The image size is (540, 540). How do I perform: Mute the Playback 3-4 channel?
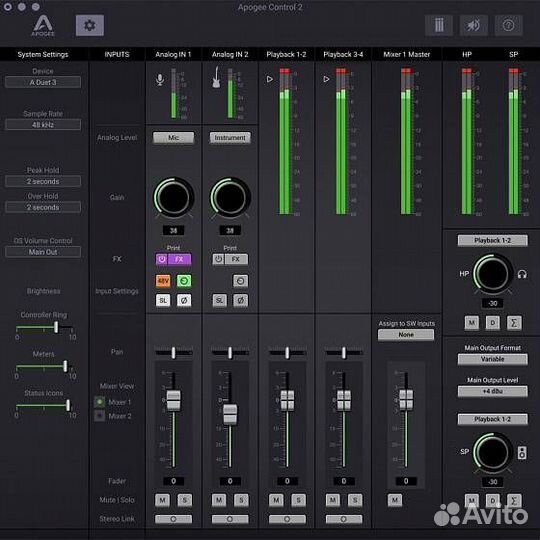pos(333,500)
